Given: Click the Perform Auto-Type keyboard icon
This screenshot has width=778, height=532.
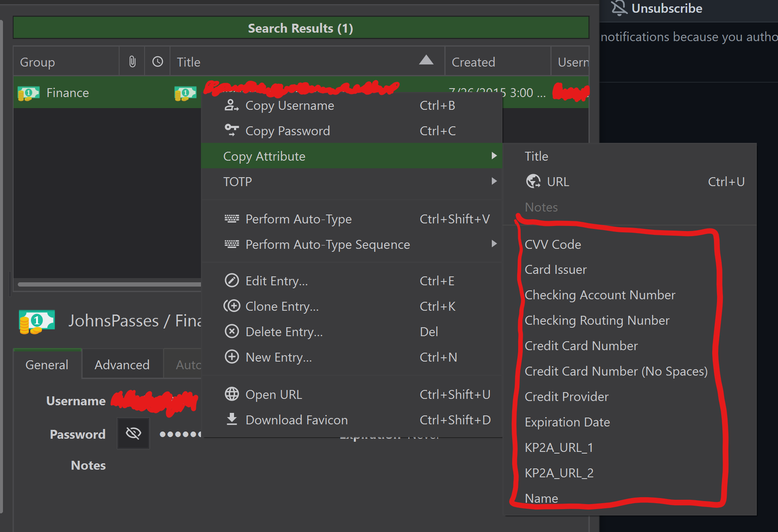Looking at the screenshot, I should tap(231, 219).
